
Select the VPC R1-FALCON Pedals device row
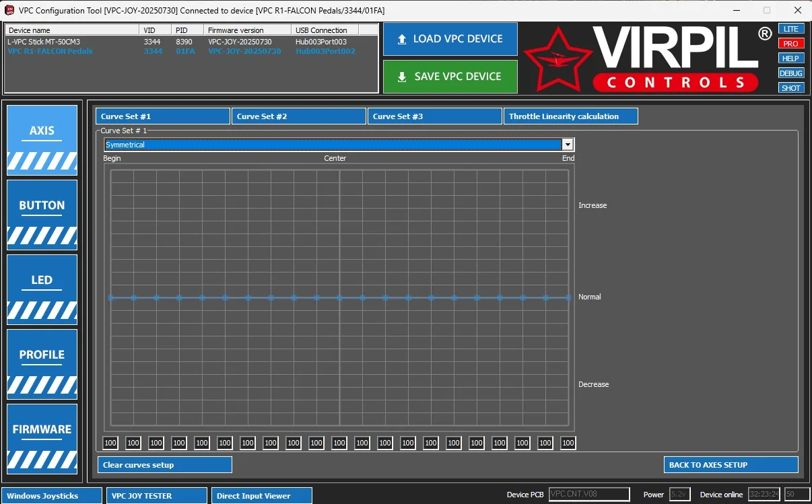pos(191,51)
